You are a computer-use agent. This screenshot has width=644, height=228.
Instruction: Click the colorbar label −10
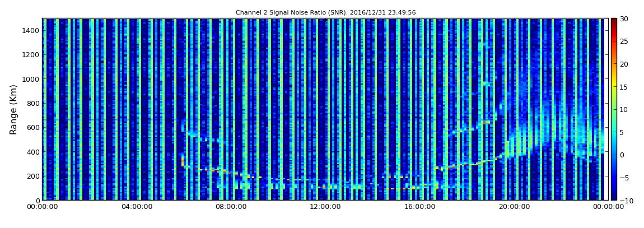pos(626,201)
